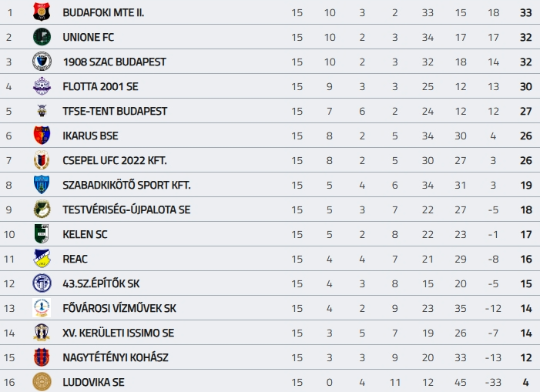Screen dimensions: 540x392
Task: Click the REAC club logo
Action: click(x=42, y=259)
